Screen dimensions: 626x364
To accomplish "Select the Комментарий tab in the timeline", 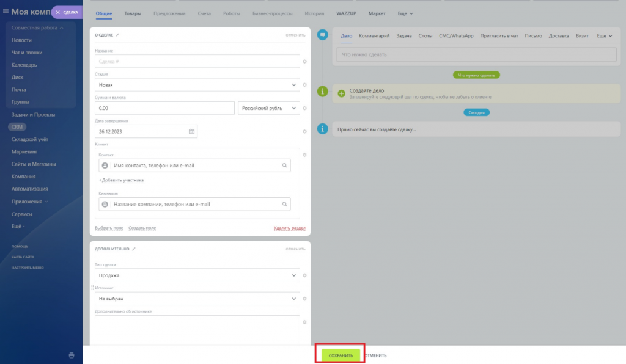I will (374, 36).
